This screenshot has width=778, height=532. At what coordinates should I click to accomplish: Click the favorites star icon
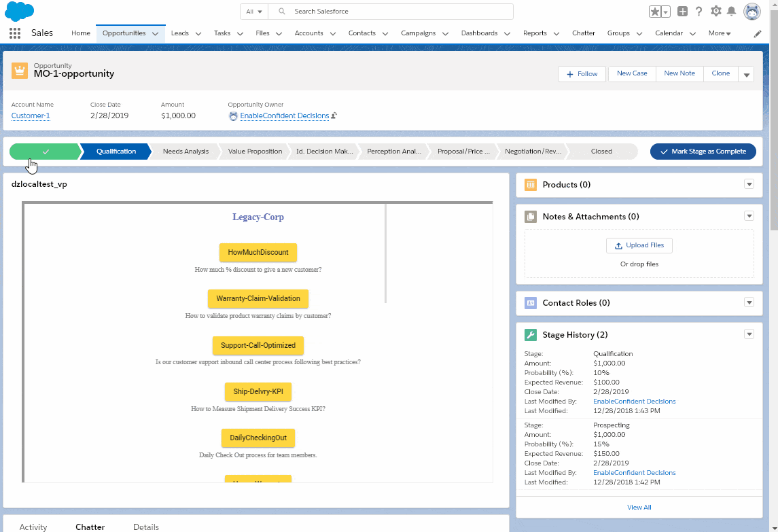655,11
